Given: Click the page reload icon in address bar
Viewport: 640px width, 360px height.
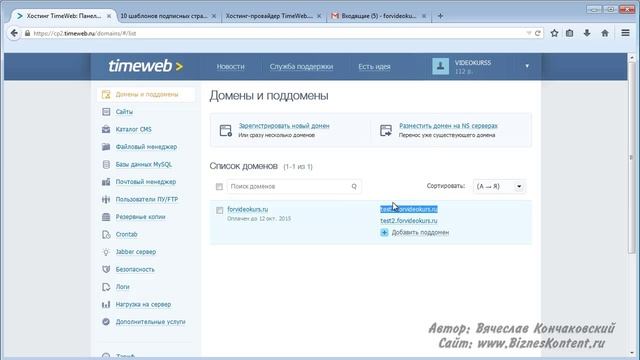Looking at the screenshot, I should (538, 33).
